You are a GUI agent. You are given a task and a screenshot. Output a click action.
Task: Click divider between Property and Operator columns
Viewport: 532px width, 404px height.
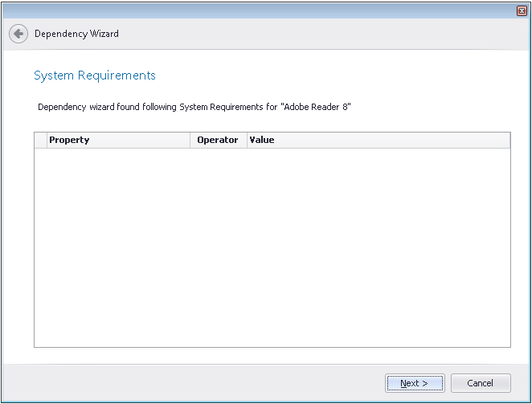(x=190, y=140)
